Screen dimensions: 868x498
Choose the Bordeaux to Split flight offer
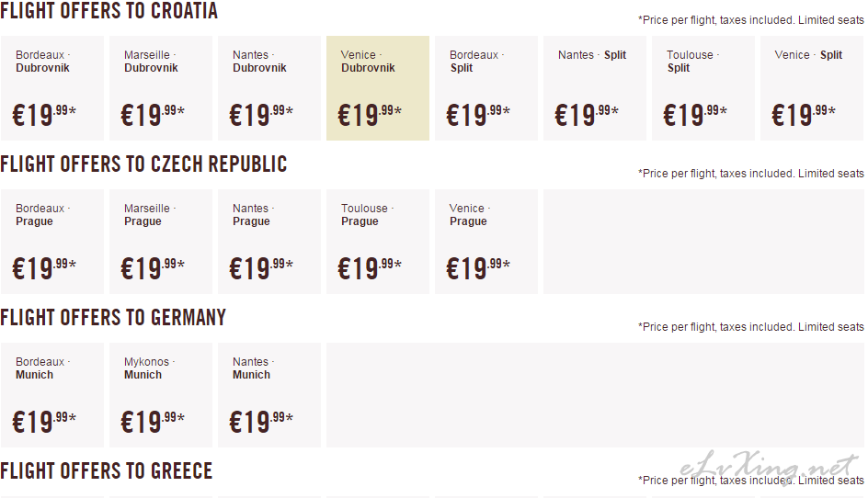coord(486,88)
